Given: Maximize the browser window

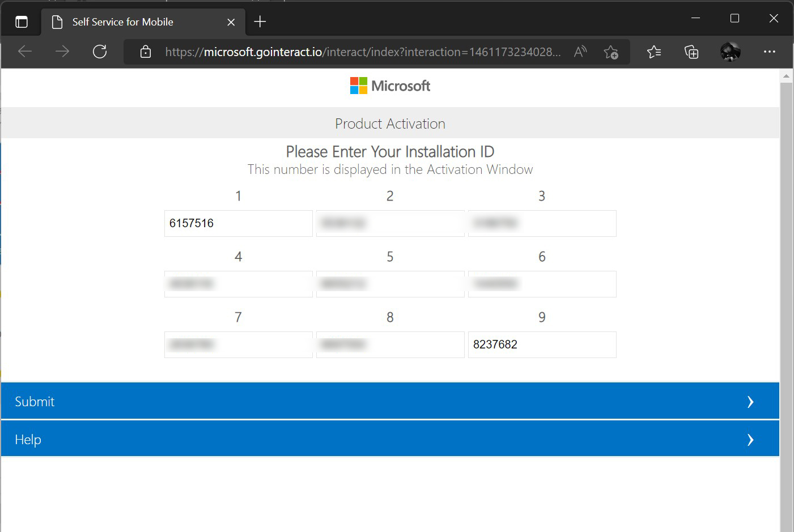Looking at the screenshot, I should pos(734,18).
